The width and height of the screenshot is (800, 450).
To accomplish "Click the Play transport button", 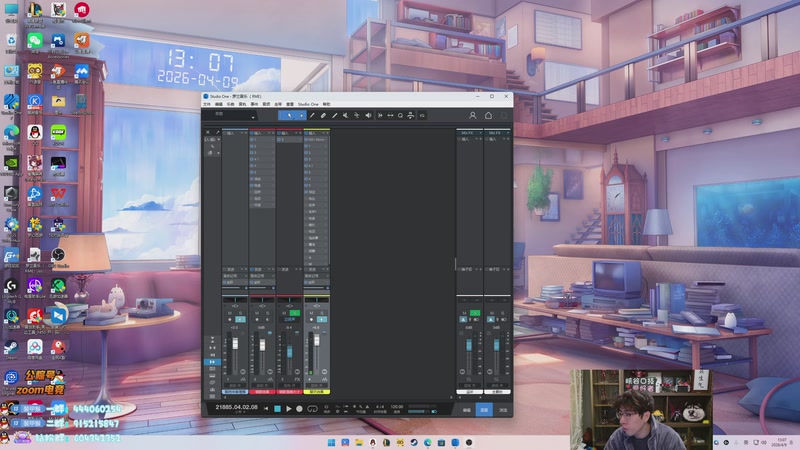I will tap(289, 409).
